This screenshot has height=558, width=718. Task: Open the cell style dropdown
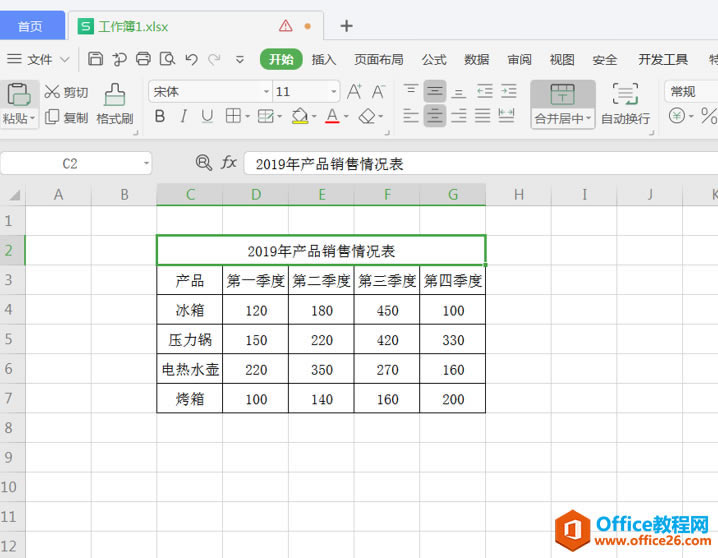279,116
